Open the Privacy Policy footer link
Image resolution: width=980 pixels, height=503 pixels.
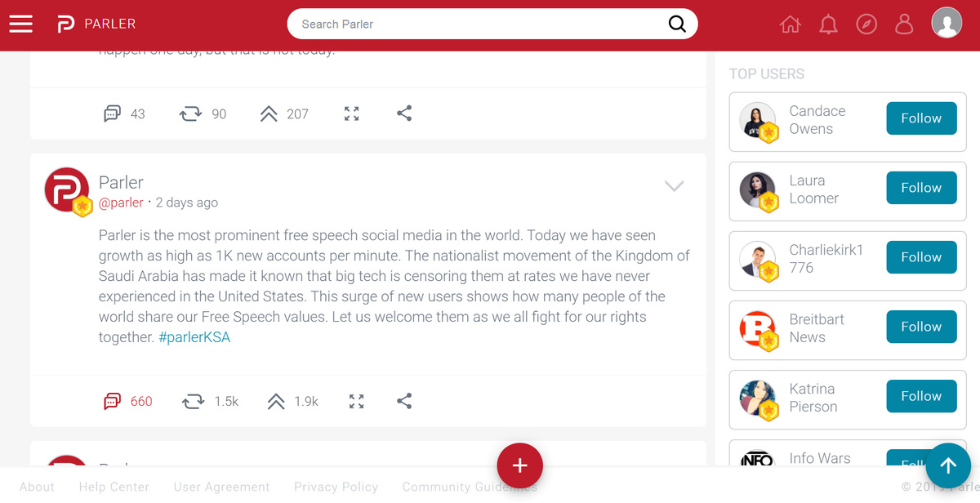[x=336, y=487]
